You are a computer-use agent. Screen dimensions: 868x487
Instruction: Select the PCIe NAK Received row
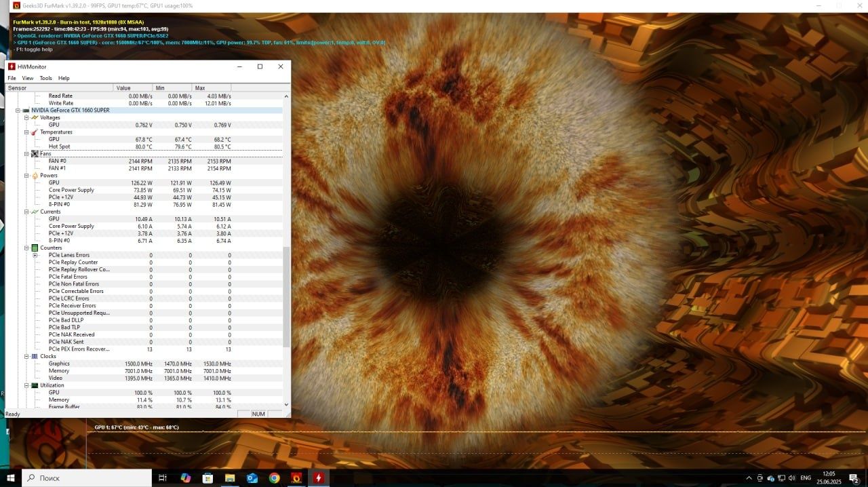click(x=144, y=334)
